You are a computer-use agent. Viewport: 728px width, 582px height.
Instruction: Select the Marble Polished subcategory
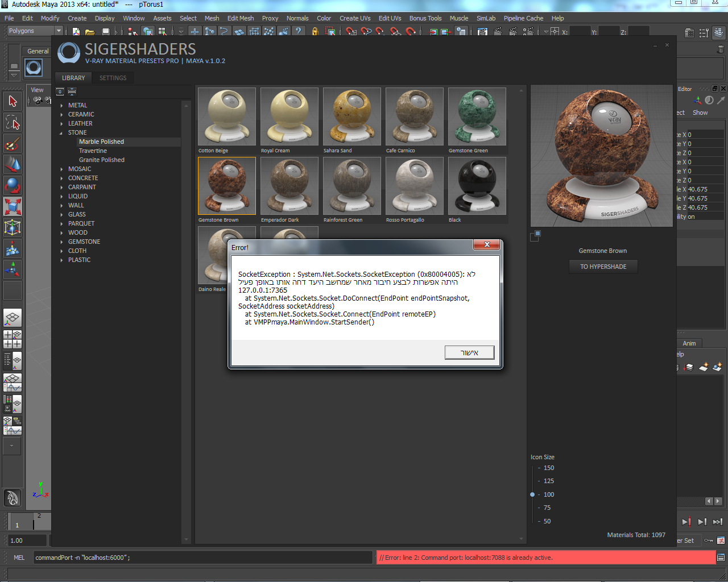point(101,142)
